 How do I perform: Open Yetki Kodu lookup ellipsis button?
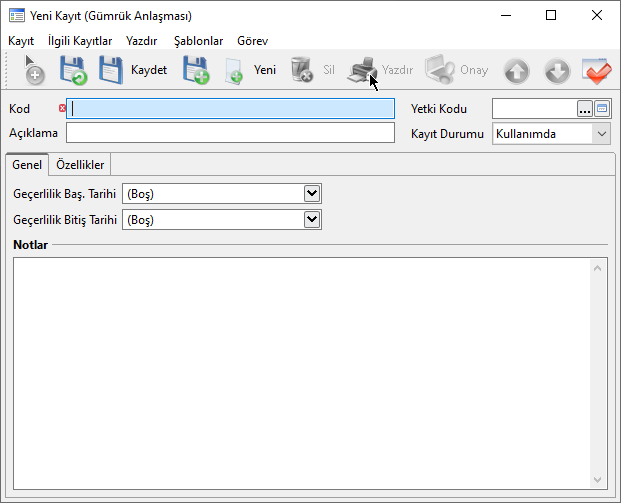click(584, 109)
